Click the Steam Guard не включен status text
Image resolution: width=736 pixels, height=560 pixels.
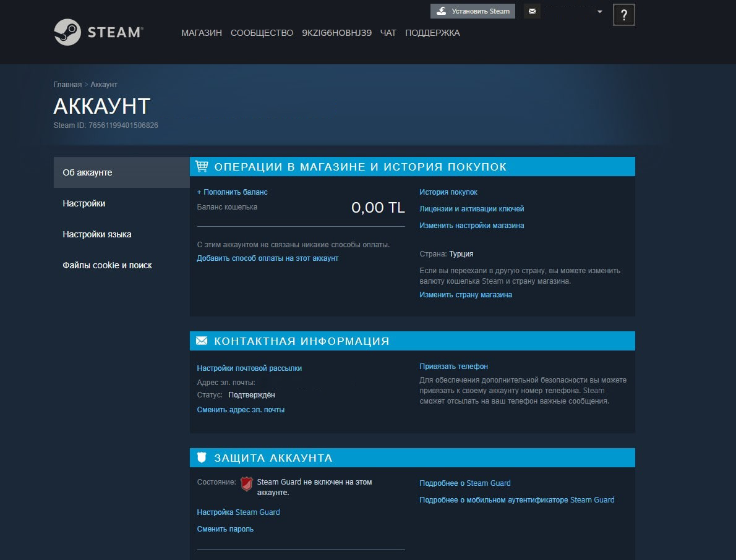(x=314, y=487)
